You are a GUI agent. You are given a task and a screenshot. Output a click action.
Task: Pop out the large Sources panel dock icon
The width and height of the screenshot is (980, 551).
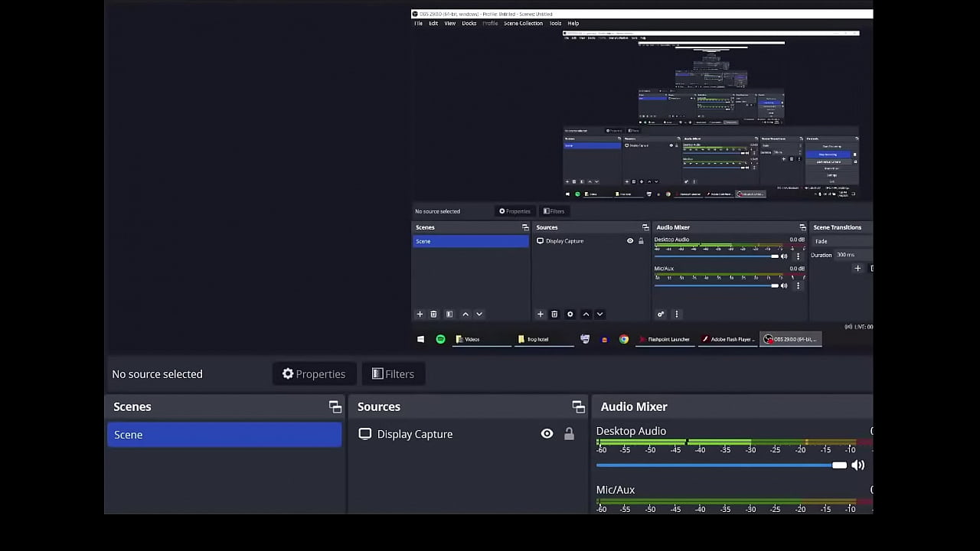[x=578, y=407]
